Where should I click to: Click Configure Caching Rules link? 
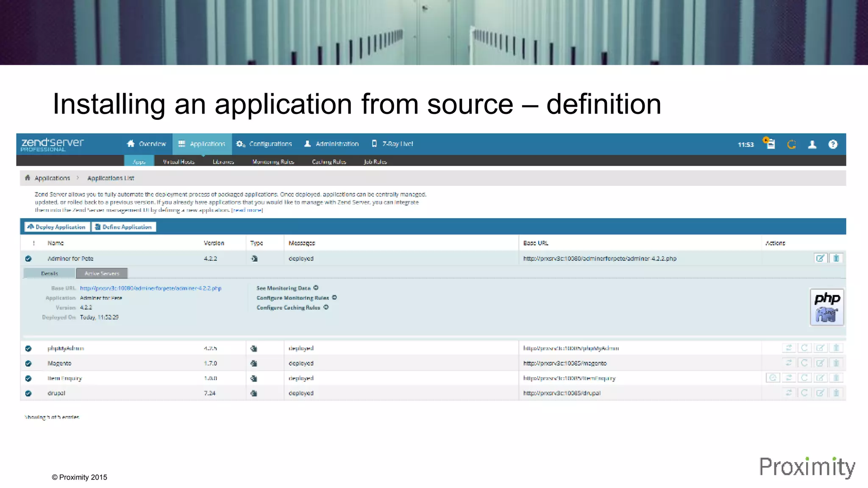click(x=292, y=308)
